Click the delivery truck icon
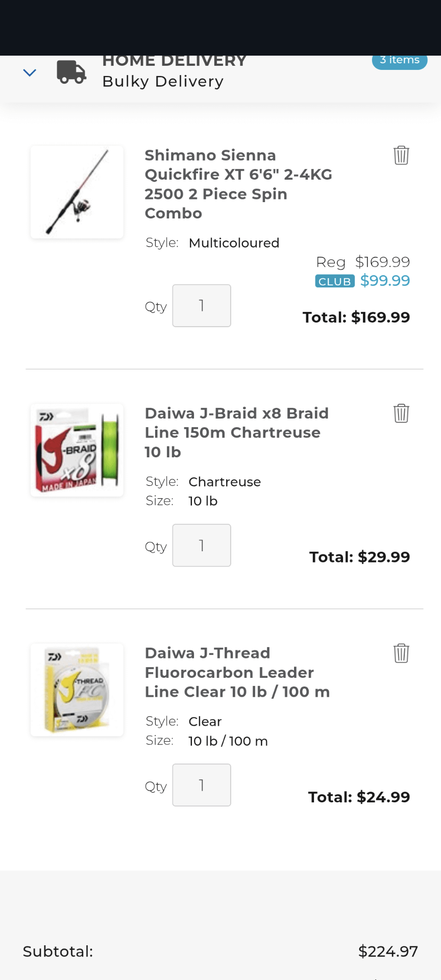 71,72
